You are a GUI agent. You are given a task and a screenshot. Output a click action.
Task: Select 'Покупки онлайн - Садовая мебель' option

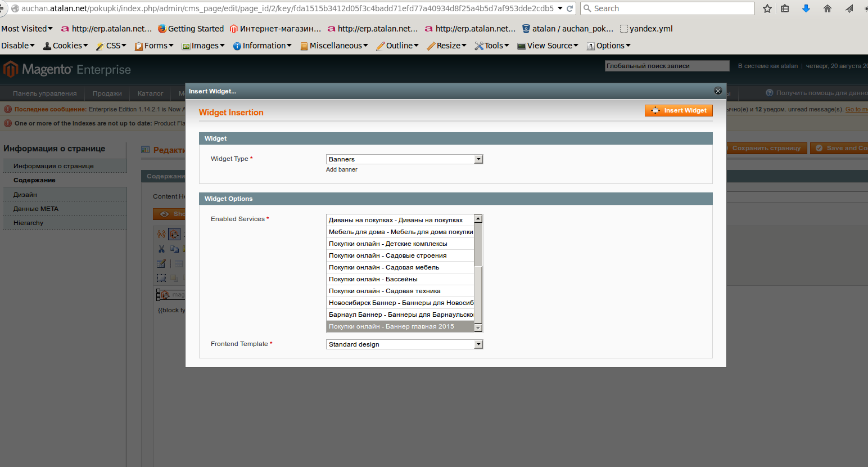[400, 267]
